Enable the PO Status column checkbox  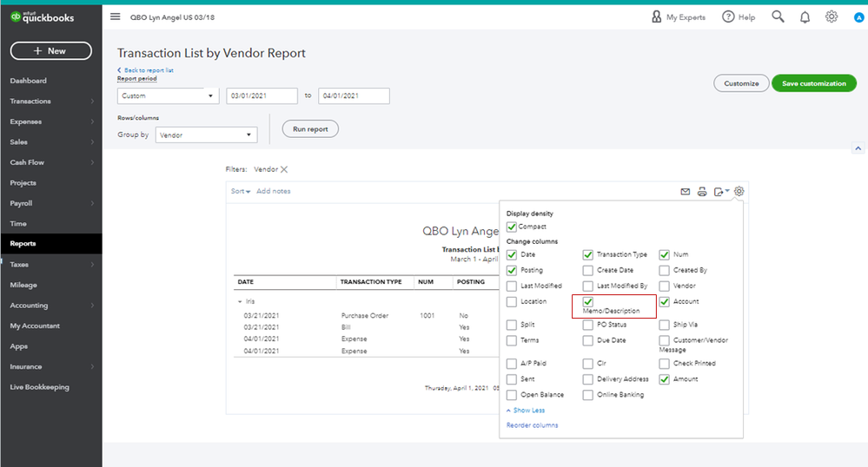tap(588, 325)
